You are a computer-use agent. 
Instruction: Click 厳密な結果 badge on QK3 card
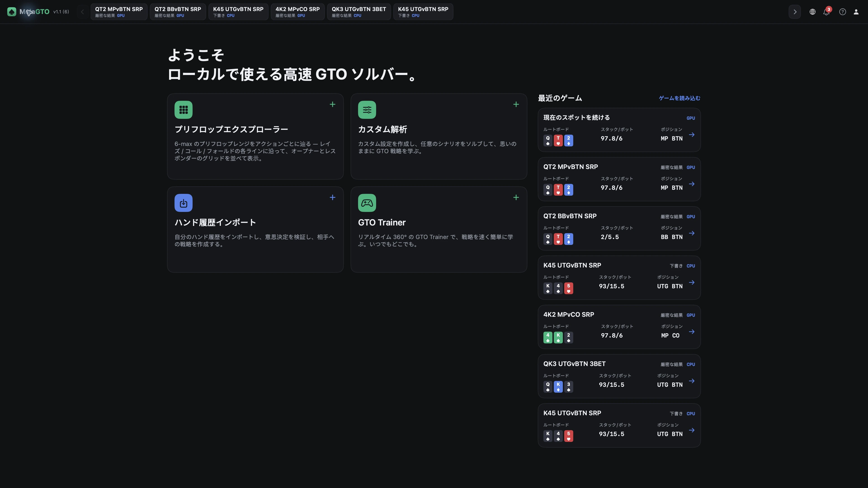click(x=672, y=364)
